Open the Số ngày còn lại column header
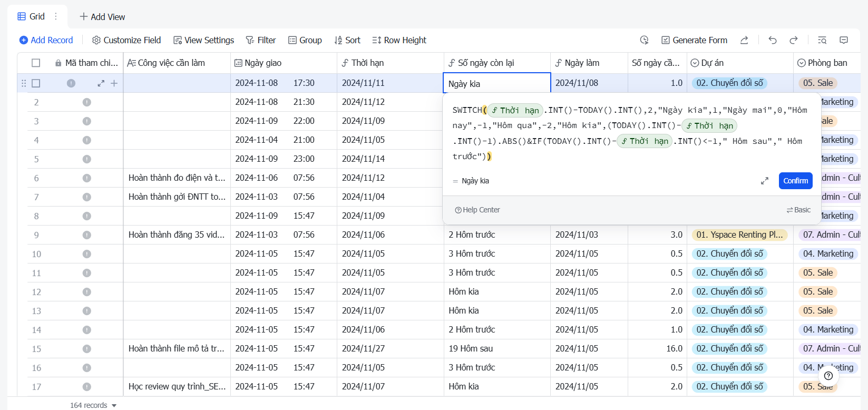 (x=497, y=63)
